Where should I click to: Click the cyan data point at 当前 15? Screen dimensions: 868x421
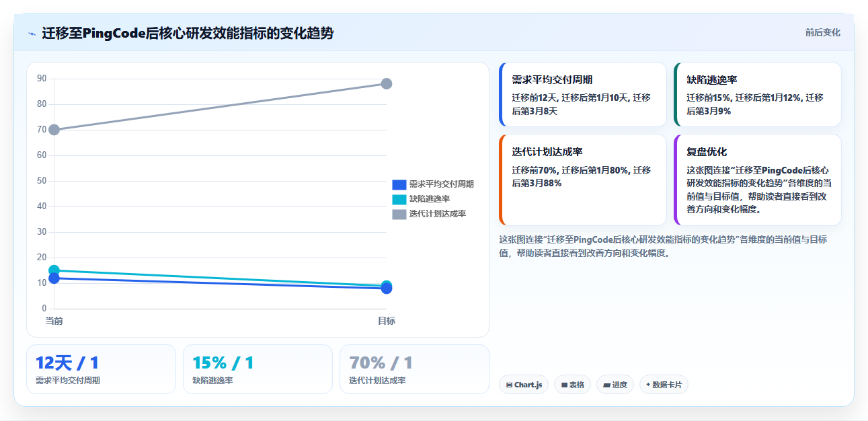click(54, 270)
